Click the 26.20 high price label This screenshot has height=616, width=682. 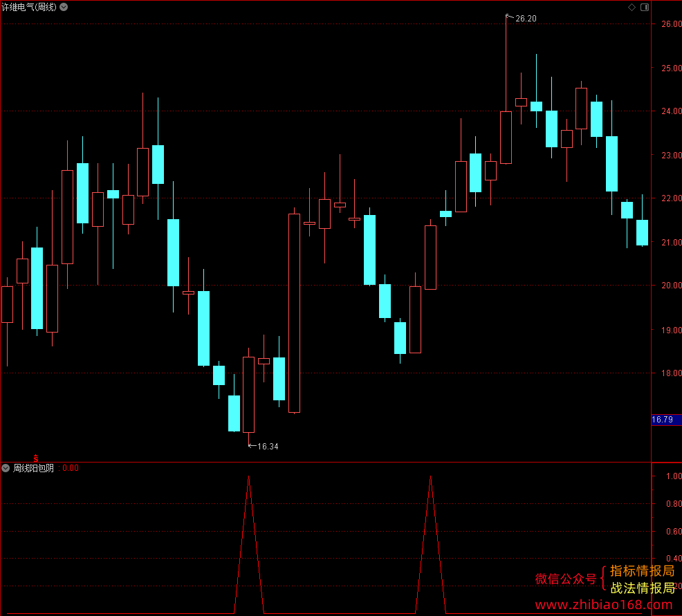pos(526,18)
